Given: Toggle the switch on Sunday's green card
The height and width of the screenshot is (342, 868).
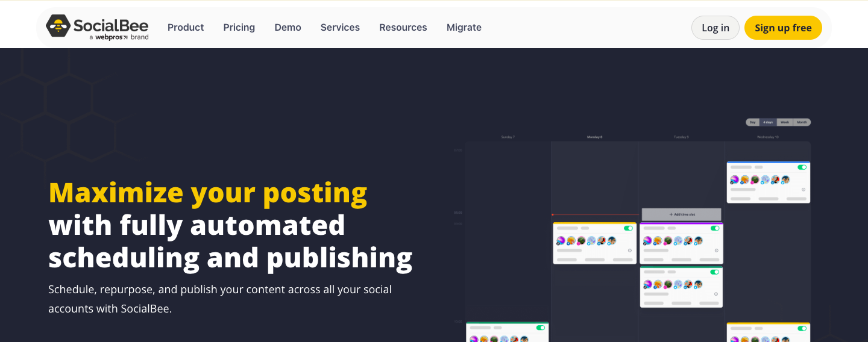Looking at the screenshot, I should point(541,328).
